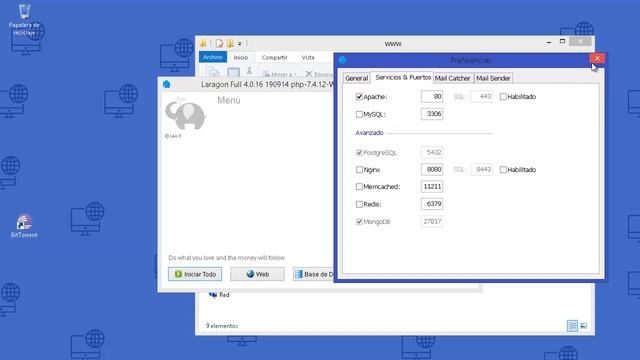Click the Iniciar Todo button

pos(195,274)
